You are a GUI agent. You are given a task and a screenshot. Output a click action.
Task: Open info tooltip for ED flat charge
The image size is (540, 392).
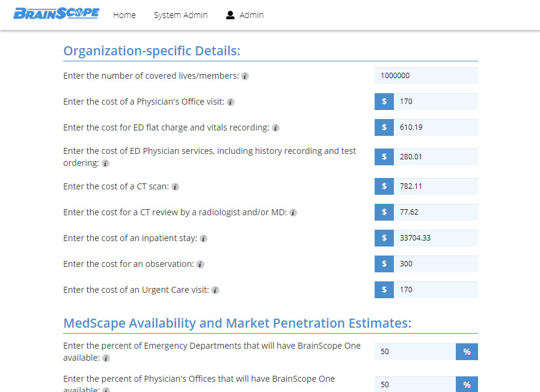275,128
